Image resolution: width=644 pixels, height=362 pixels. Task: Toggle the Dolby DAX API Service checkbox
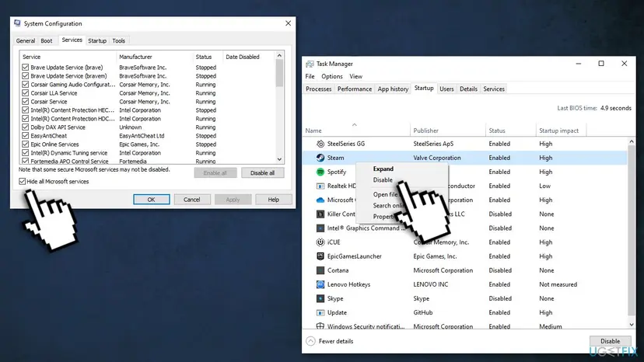click(26, 127)
